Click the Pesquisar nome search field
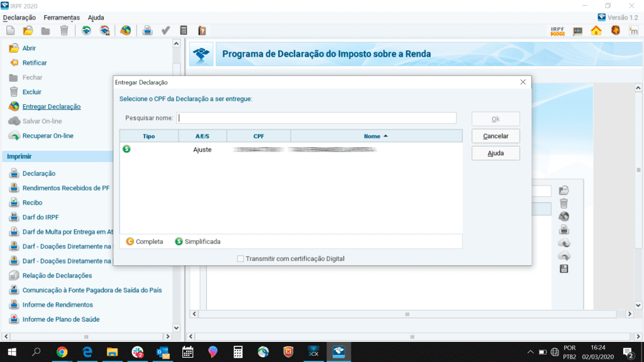The image size is (644, 362). (316, 118)
